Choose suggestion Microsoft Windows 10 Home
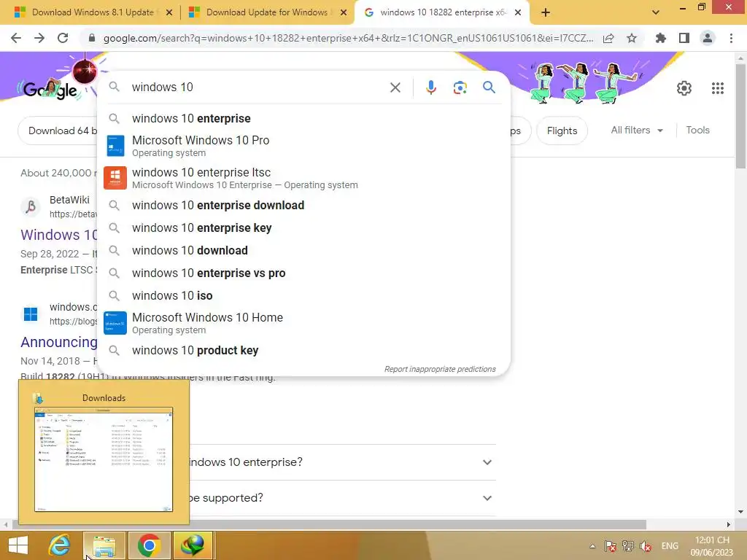 tap(303, 323)
